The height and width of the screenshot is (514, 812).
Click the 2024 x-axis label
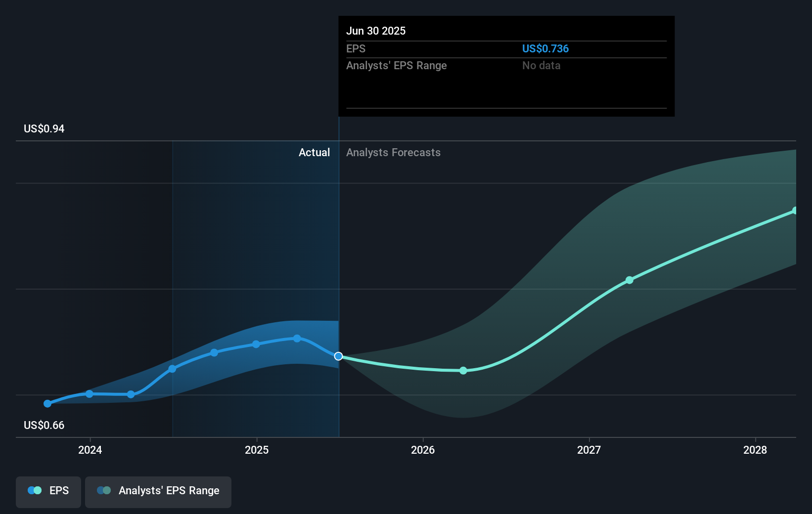point(90,450)
